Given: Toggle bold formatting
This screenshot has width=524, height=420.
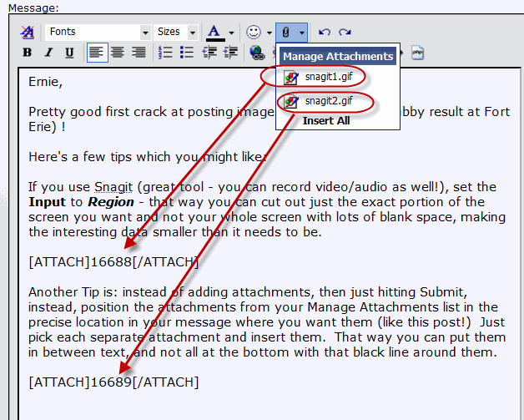Looking at the screenshot, I should tap(27, 53).
